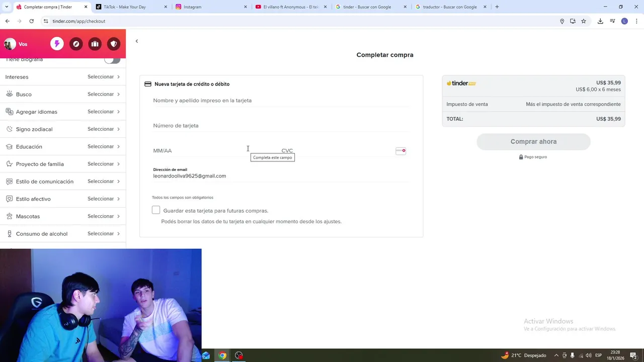
Task: Open the suitcase work mode icon
Action: tap(95, 44)
